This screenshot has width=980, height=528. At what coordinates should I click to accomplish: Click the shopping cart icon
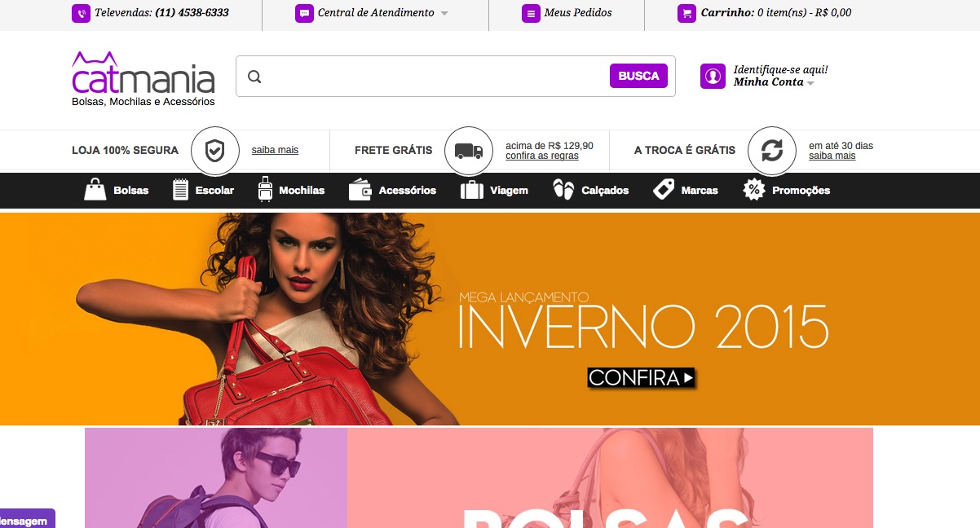pyautogui.click(x=686, y=14)
